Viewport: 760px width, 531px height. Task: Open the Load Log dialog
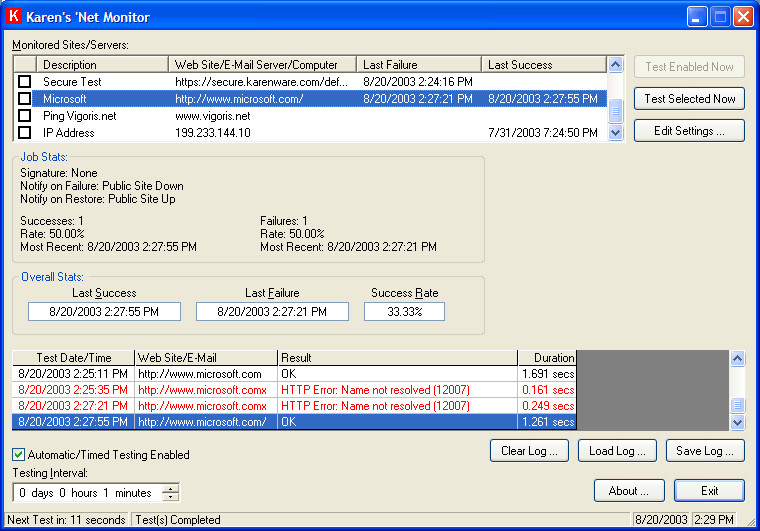click(617, 451)
